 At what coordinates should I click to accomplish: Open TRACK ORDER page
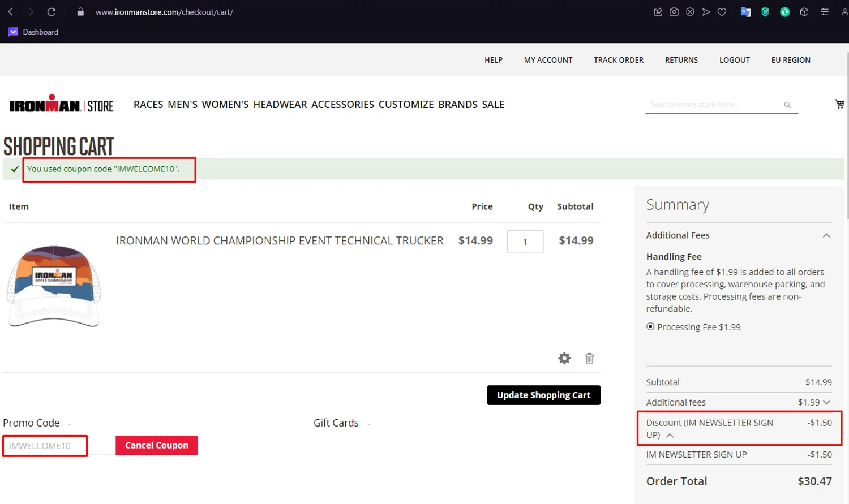pos(619,60)
